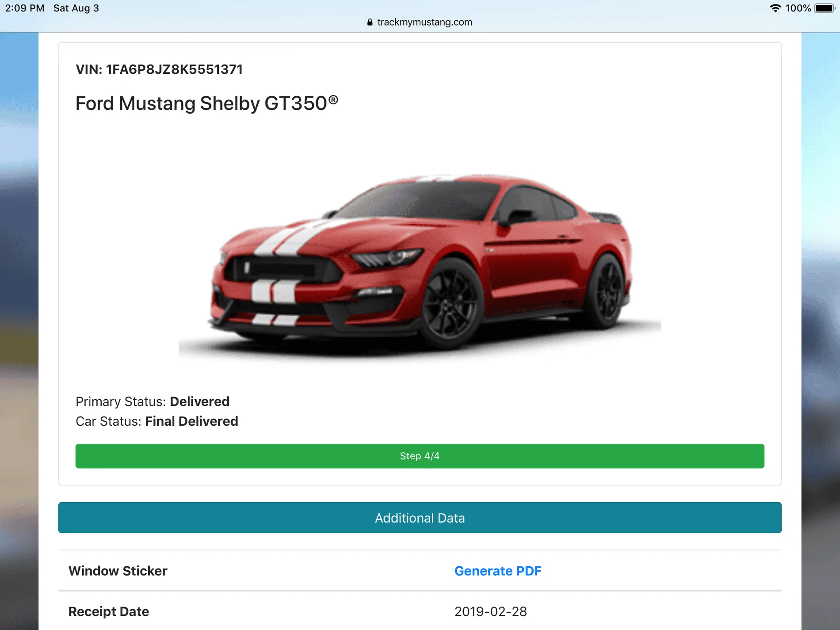Viewport: 840px width, 630px height.
Task: Tap the Step 4/4 progress bar
Action: click(x=420, y=456)
